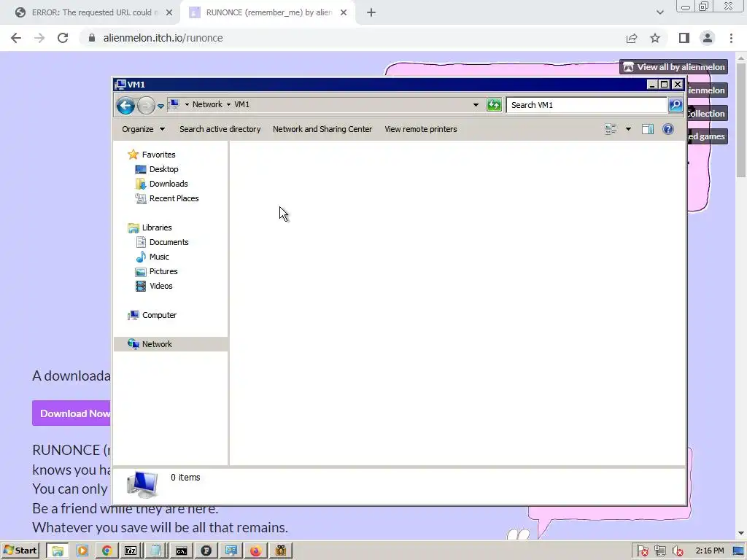Expand dropdown arrow after Network in breadcrumb

click(x=228, y=104)
